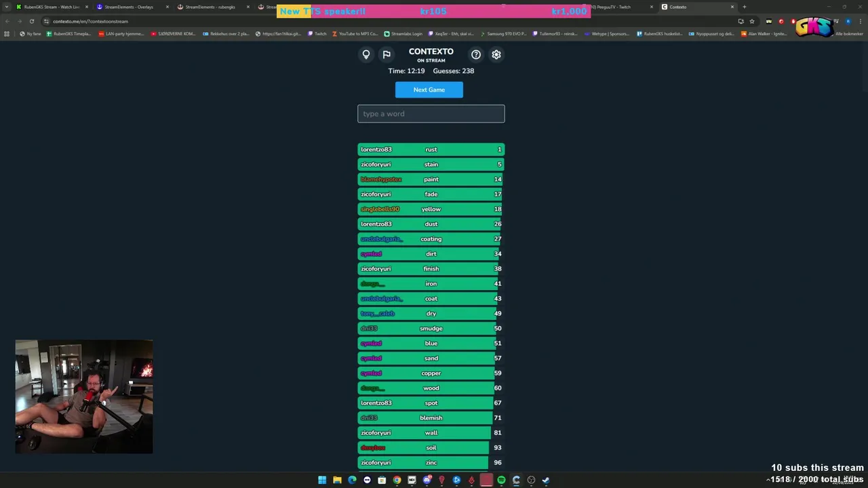This screenshot has height=488, width=868.
Task: Select the Contexto browser tab
Action: pos(698,7)
